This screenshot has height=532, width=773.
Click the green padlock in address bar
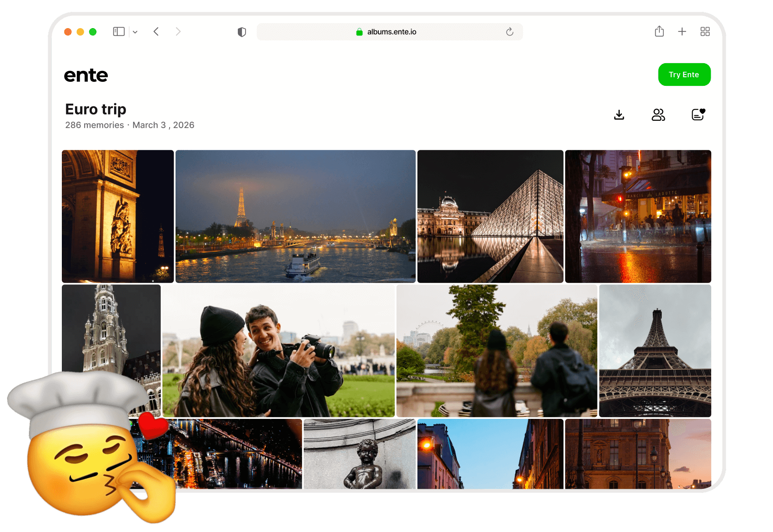click(x=359, y=32)
